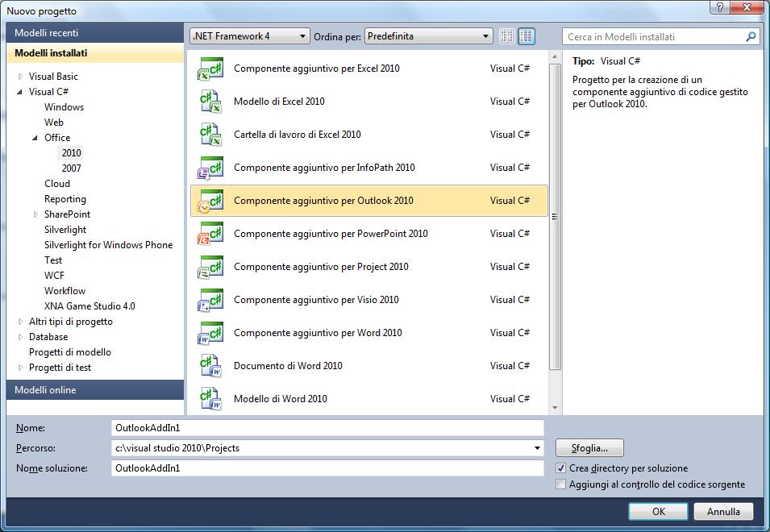Click the Cerca in Modelli installati search box
Screen dimensions: 770x532
[655, 37]
